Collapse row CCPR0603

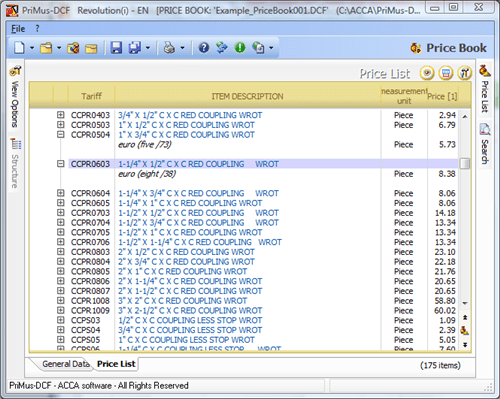(60, 164)
